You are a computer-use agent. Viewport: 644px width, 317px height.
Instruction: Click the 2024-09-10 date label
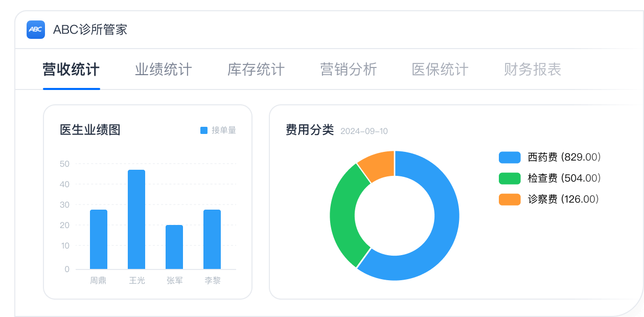(x=364, y=131)
